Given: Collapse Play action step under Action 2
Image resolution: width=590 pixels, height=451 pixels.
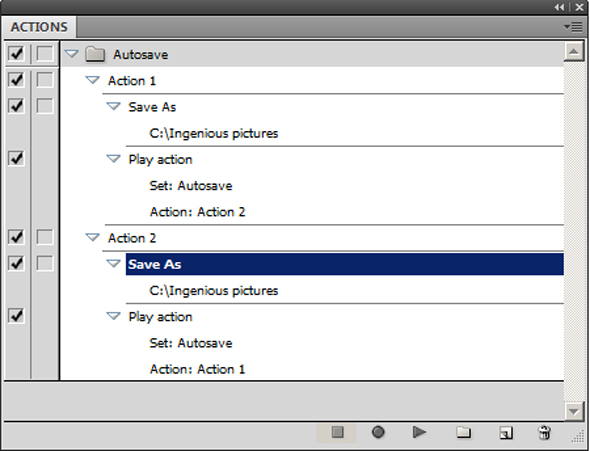Looking at the screenshot, I should [x=113, y=316].
